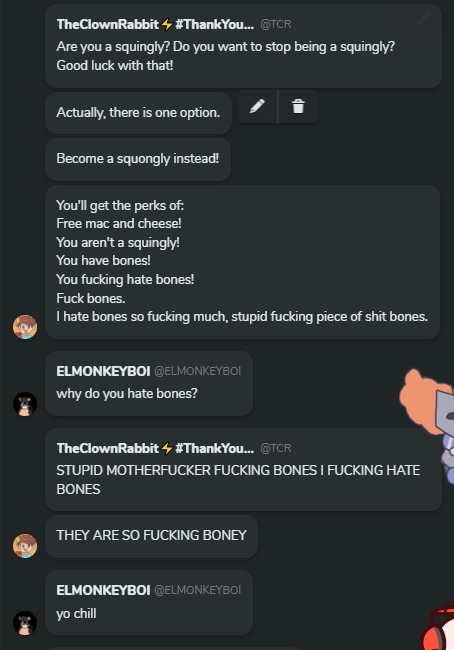
Task: Select the 'Actually, there is one option.' message bubble
Action: (x=138, y=113)
